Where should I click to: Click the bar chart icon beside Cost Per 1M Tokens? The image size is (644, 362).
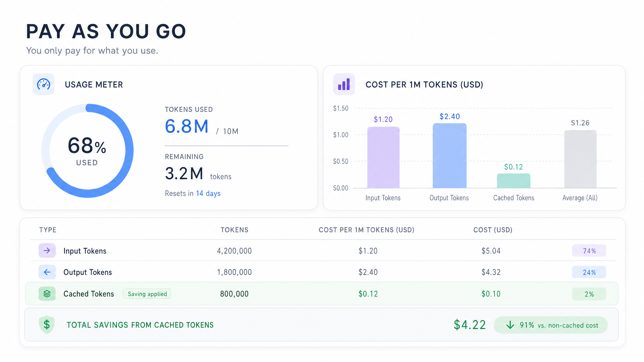[344, 84]
